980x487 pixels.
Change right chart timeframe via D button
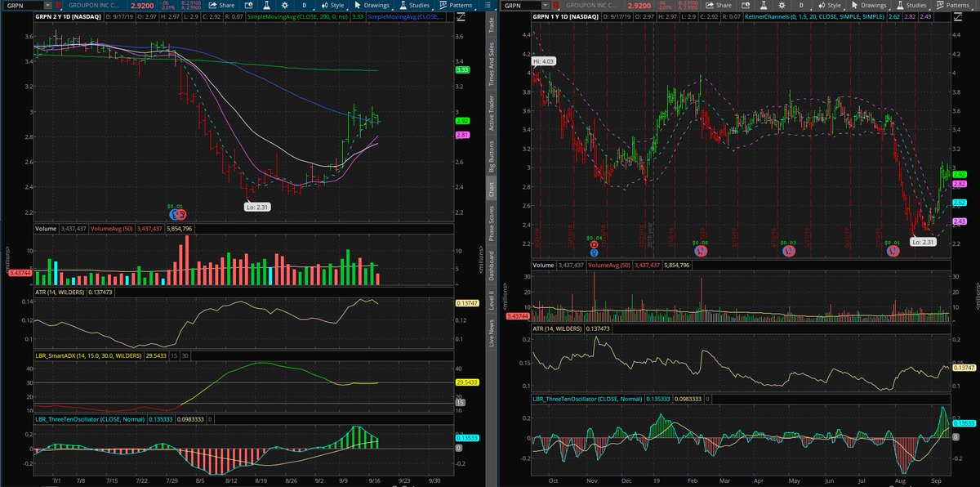(801, 5)
